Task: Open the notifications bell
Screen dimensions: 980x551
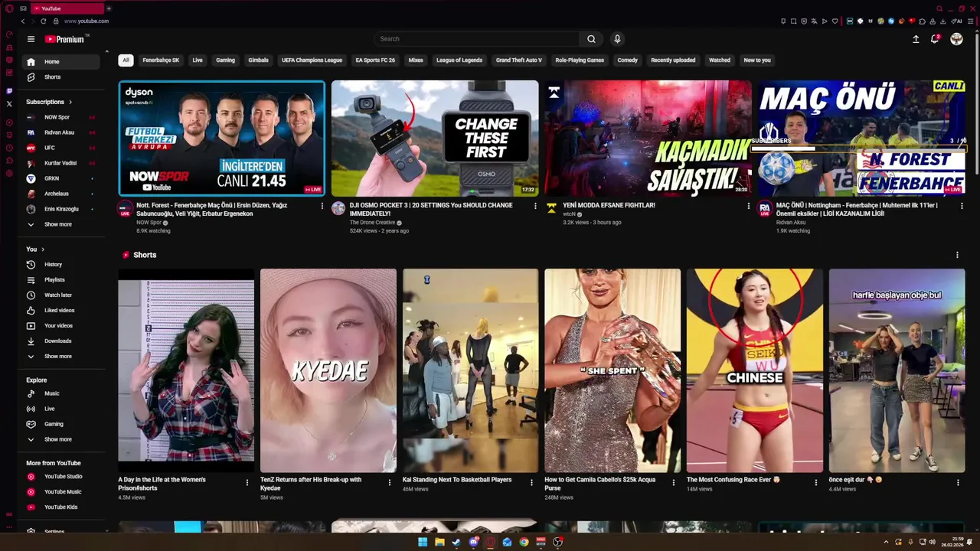Action: [935, 39]
